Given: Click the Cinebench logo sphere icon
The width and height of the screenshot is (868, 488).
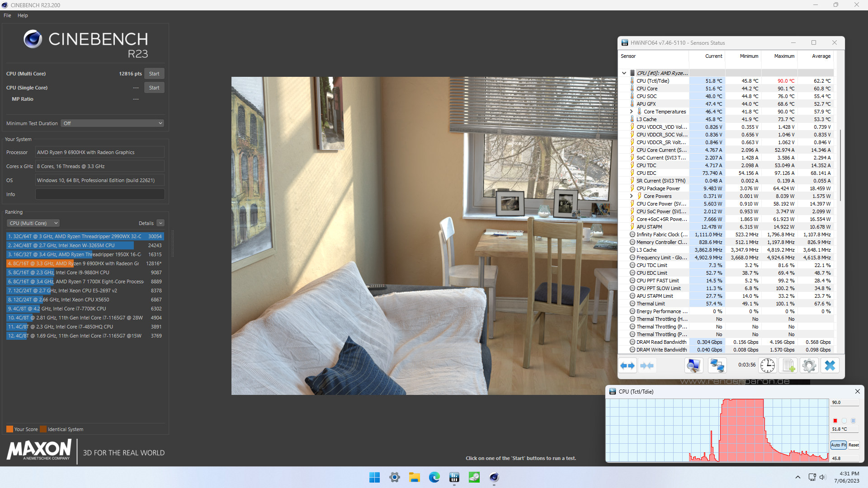Looking at the screenshot, I should click(x=33, y=39).
